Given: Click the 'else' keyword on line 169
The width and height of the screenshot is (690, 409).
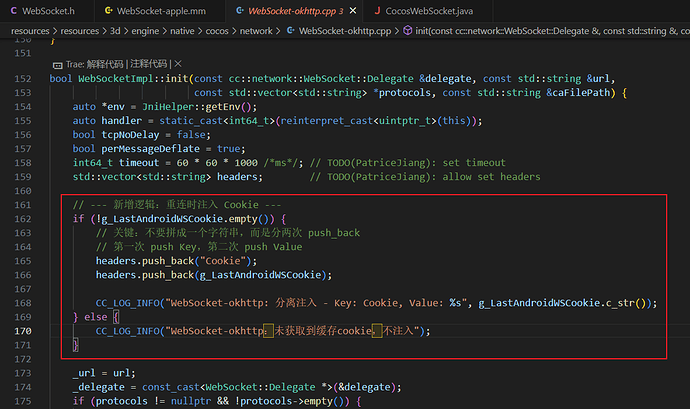Looking at the screenshot, I should click(x=95, y=317).
